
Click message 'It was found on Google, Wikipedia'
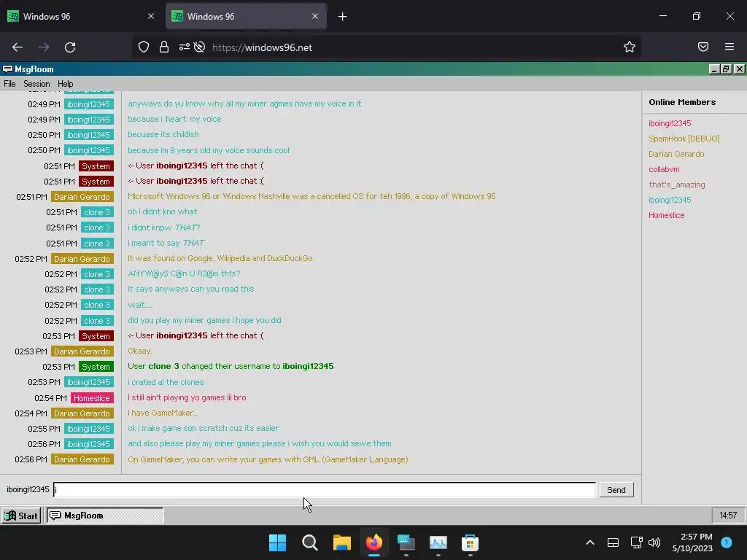tap(220, 259)
